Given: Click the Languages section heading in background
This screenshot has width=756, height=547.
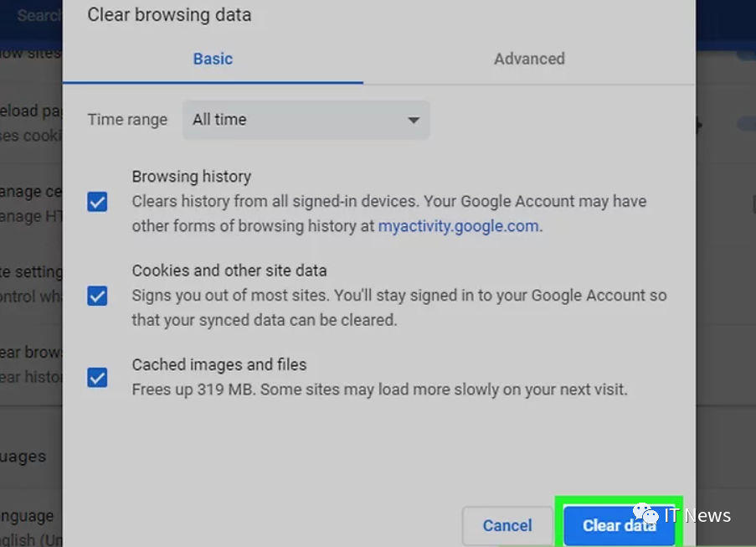Looking at the screenshot, I should 23,457.
